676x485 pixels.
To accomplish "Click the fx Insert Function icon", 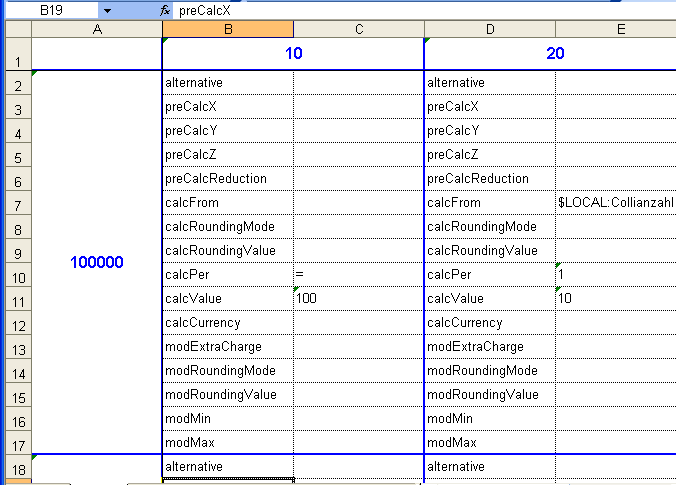I will [x=165, y=10].
